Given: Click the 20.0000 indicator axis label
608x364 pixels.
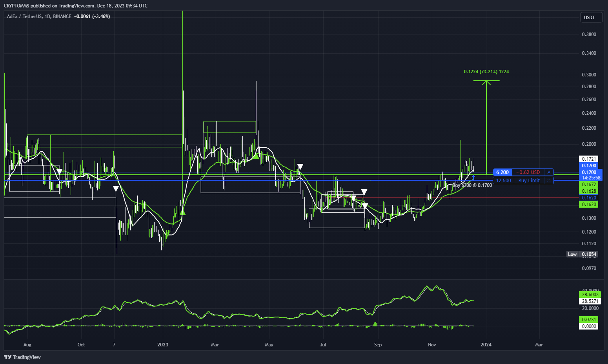Looking at the screenshot, I should point(590,308).
